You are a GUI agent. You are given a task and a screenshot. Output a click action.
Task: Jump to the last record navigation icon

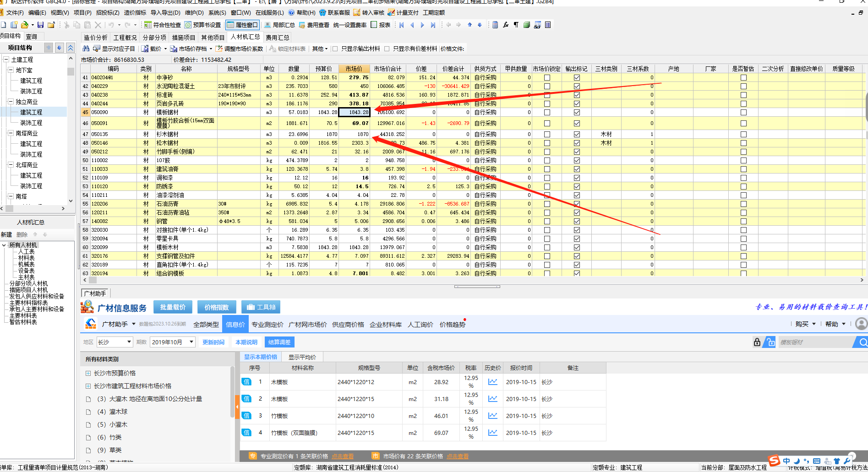(433, 25)
